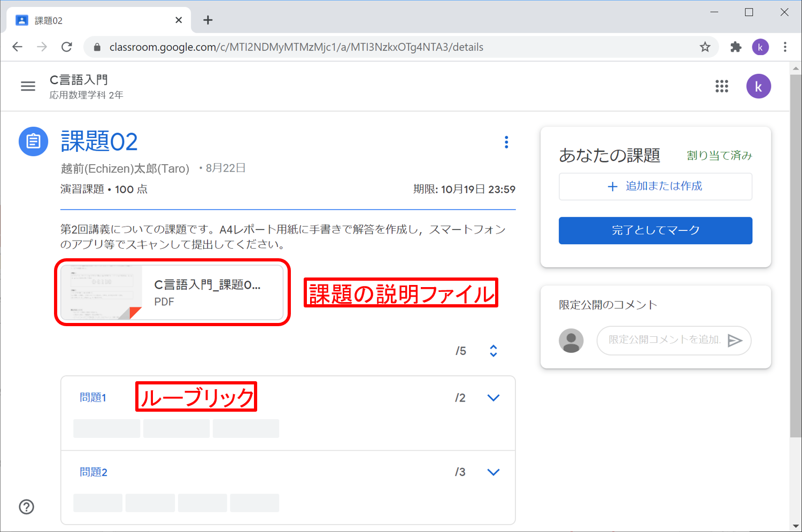Click the 追加または作成 button
Viewport: 802px width, 532px height.
click(x=655, y=186)
